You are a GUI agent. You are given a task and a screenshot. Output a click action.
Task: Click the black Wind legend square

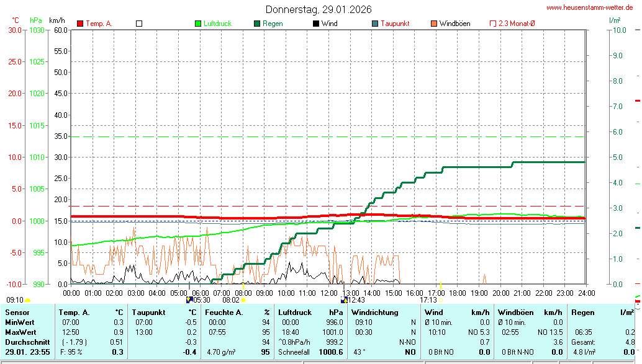[x=316, y=24]
